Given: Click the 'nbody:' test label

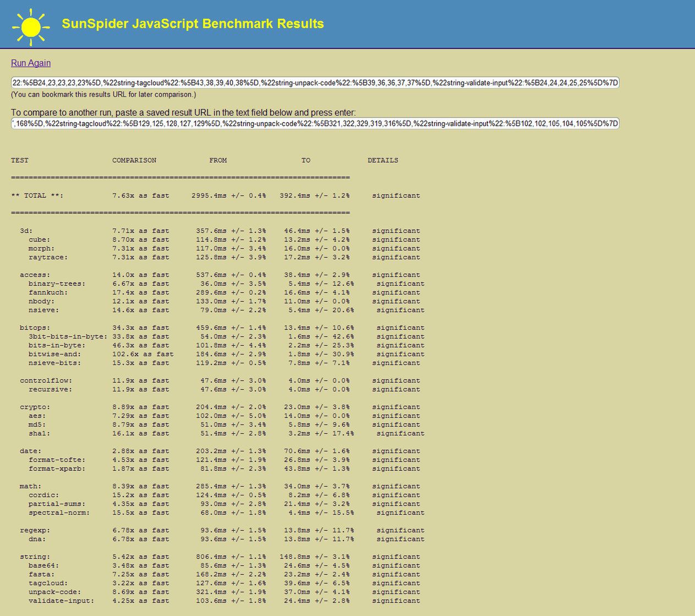Looking at the screenshot, I should click(42, 302).
